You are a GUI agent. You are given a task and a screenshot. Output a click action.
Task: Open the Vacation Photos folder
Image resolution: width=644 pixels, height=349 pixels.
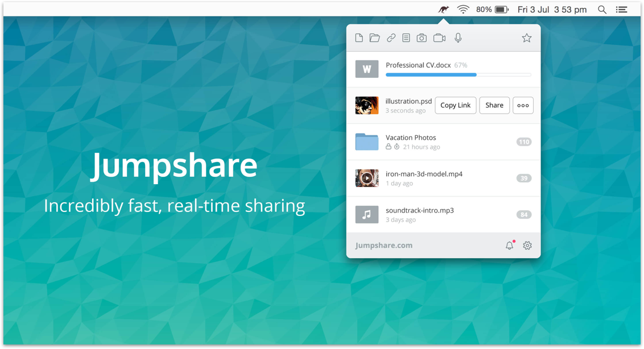click(410, 138)
